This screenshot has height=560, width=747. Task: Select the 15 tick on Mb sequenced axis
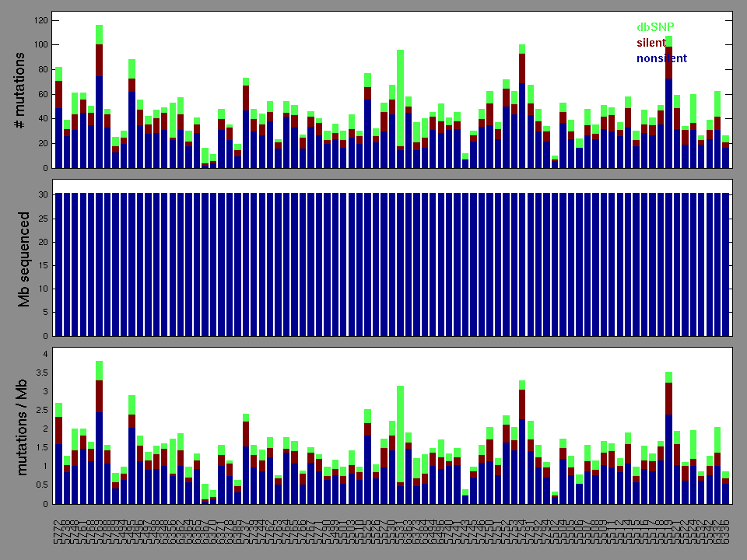pyautogui.click(x=44, y=265)
